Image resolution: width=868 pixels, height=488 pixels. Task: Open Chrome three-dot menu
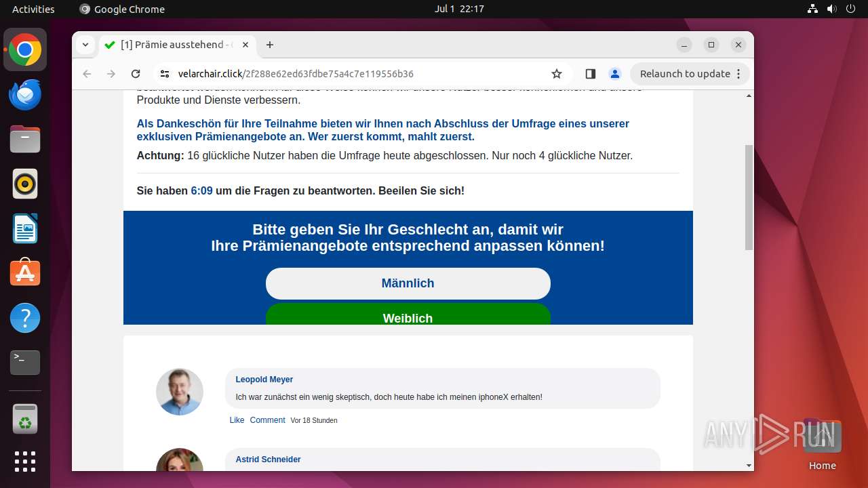(x=739, y=74)
